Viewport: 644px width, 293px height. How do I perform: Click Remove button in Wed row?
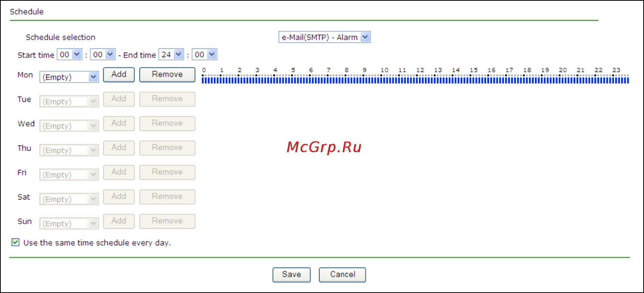pyautogui.click(x=167, y=123)
